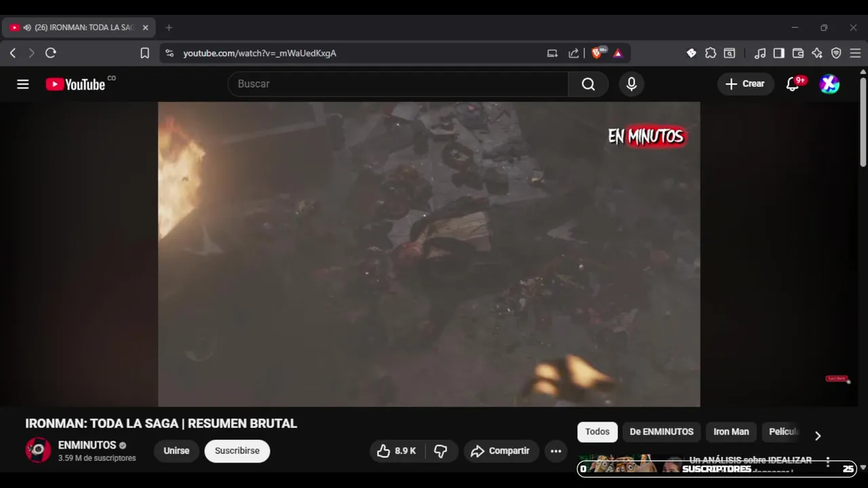Screen dimensions: 868x488
Task: Close the IRONMAN YouTube tab
Action: point(145,28)
